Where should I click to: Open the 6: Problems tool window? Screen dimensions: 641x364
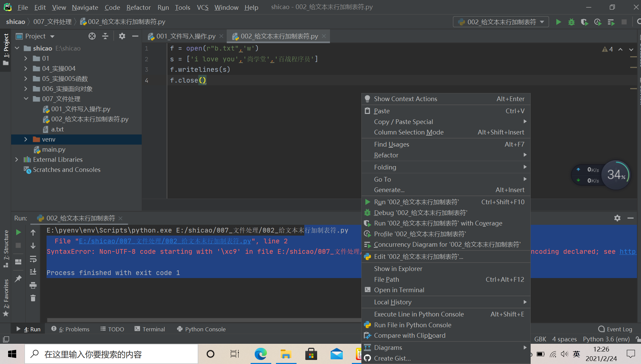coord(70,329)
